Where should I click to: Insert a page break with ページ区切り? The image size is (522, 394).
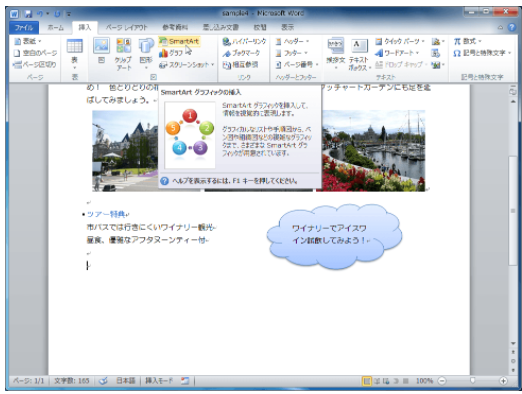click(35, 65)
